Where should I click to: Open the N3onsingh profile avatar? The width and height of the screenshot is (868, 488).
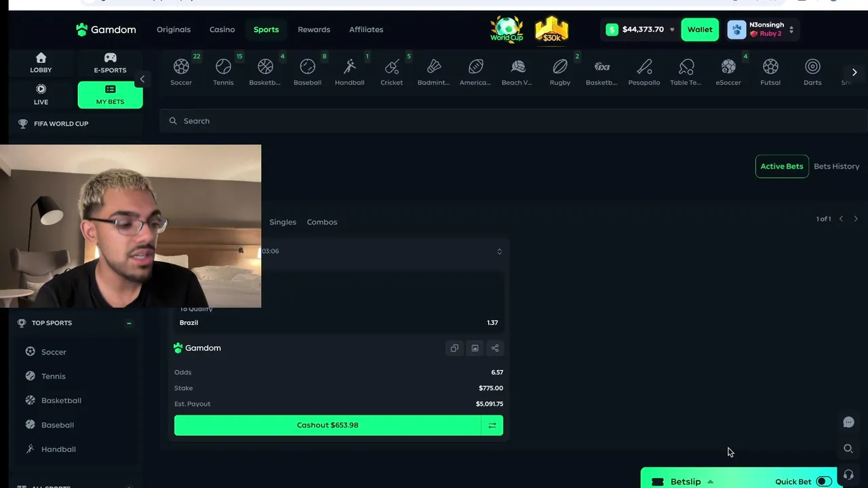pyautogui.click(x=736, y=30)
